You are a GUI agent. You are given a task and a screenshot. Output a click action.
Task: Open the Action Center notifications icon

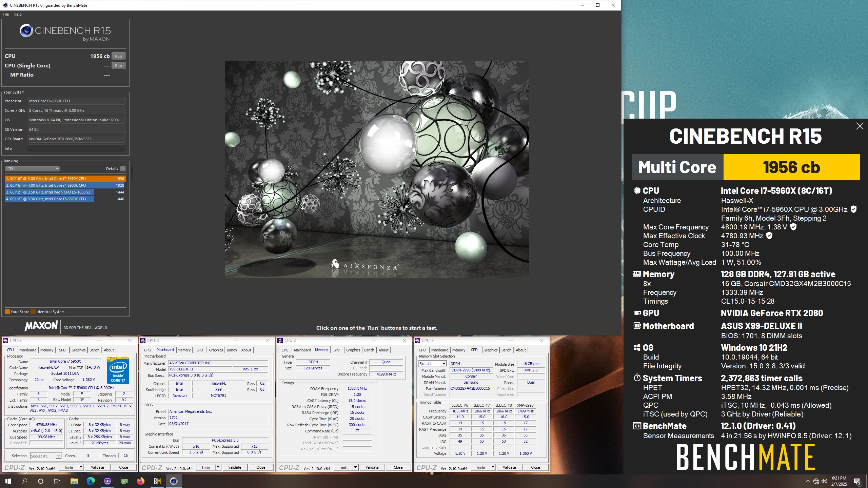click(x=857, y=481)
